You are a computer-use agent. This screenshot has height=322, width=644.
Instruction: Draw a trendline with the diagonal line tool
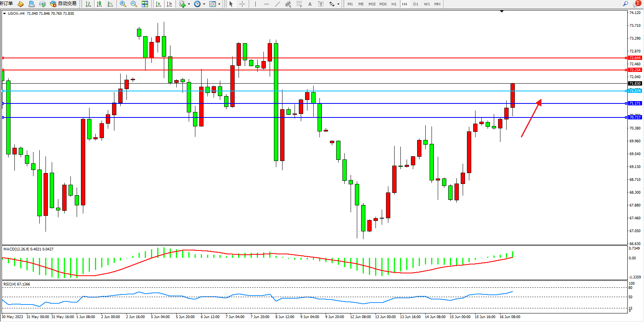[277, 4]
